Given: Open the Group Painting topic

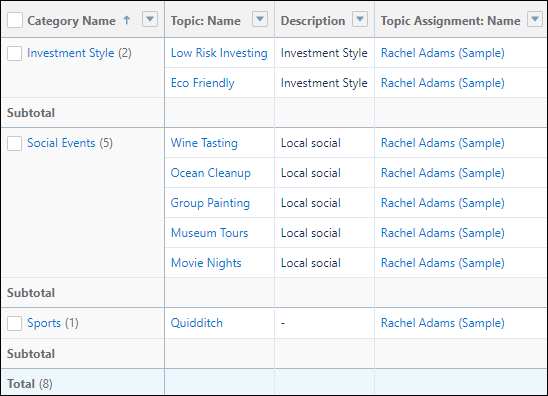Looking at the screenshot, I should click(210, 203).
